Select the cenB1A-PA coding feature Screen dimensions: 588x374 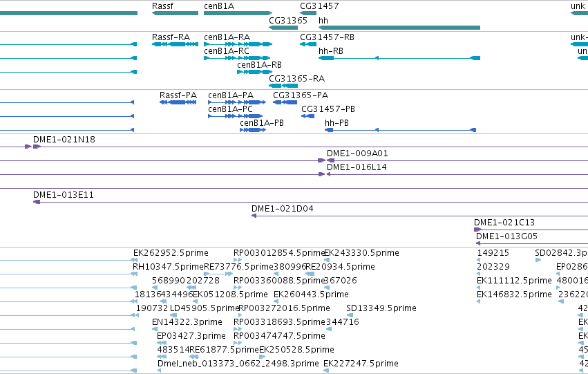click(237, 102)
